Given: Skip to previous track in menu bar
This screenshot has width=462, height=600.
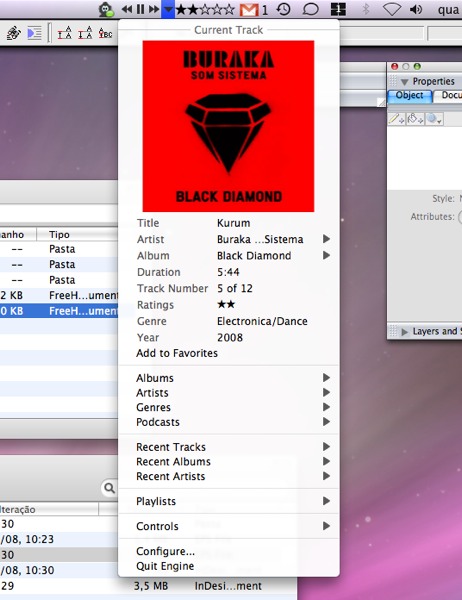Looking at the screenshot, I should [126, 9].
